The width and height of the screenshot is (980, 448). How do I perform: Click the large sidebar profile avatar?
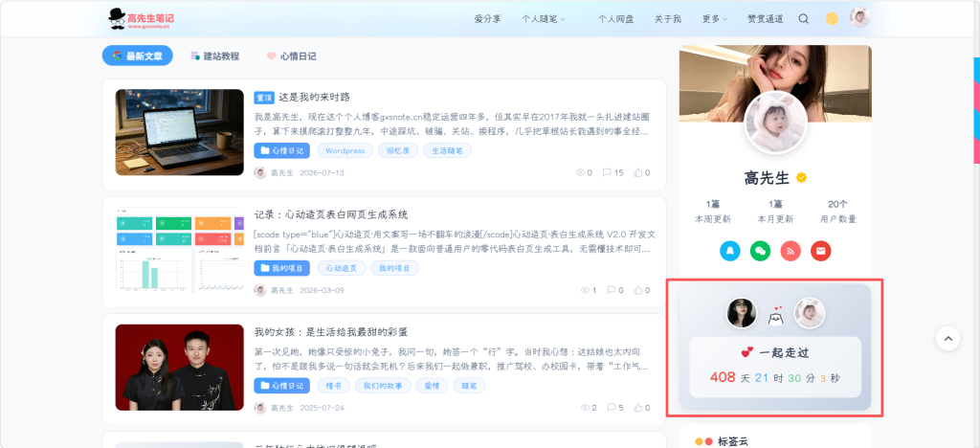coord(775,123)
